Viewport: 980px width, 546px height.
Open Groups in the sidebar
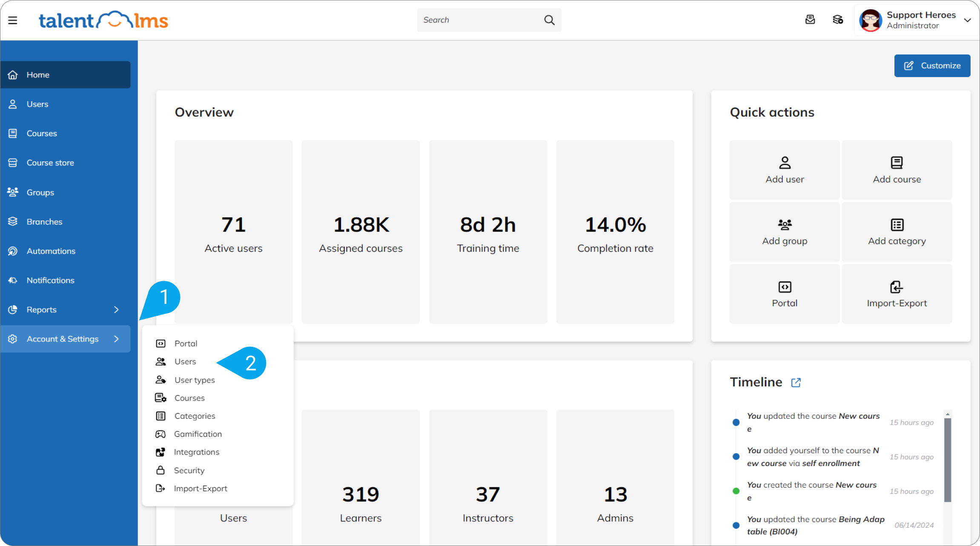65,192
